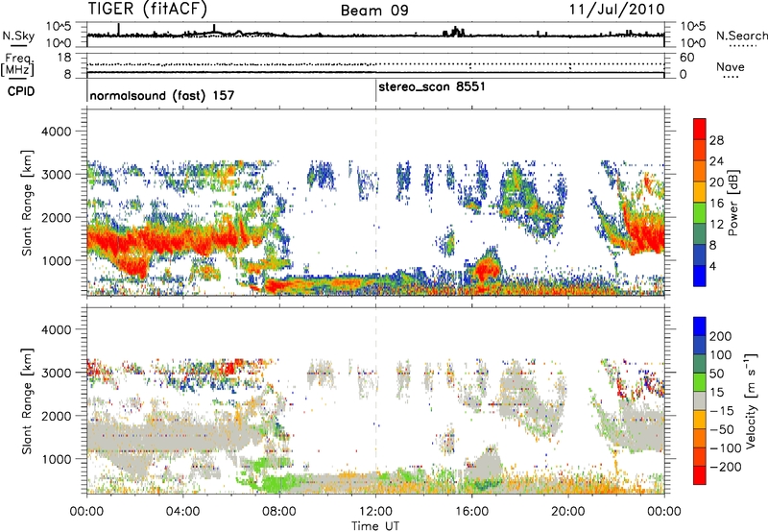Click 'normalsound (fast) 157' text

pyautogui.click(x=162, y=95)
